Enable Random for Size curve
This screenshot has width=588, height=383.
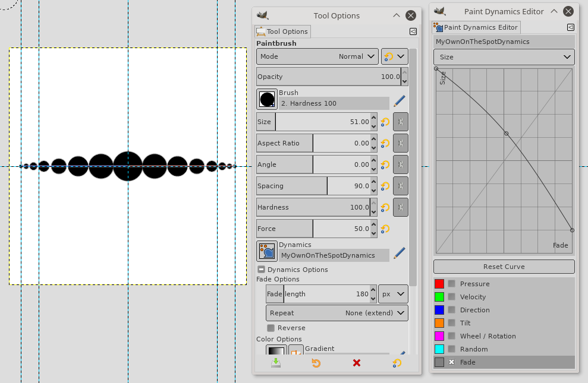pos(451,349)
